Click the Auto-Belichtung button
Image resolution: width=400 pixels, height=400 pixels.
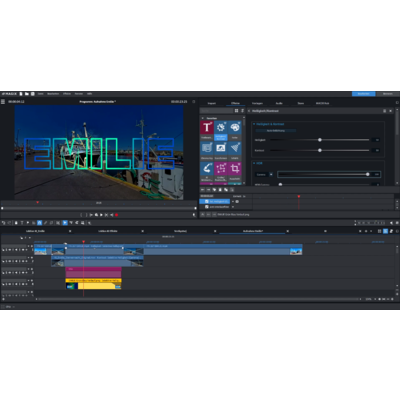tap(276, 131)
